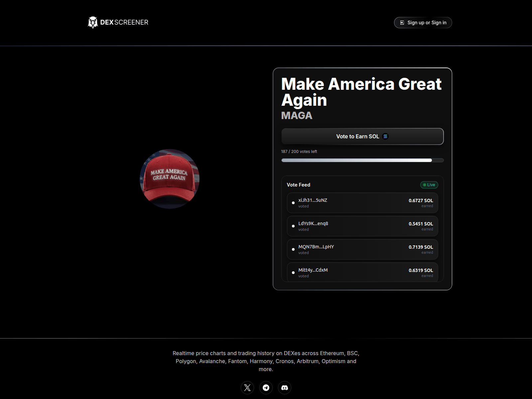Select the Mitt4y...CdxM vote feed row
Image resolution: width=532 pixels, height=399 pixels.
pos(362,272)
